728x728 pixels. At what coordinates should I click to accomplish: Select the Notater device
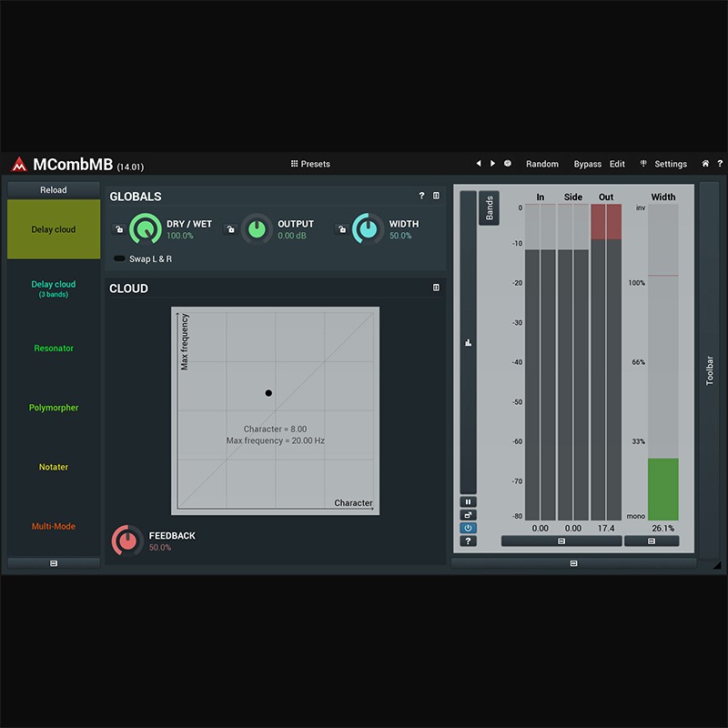[x=54, y=467]
